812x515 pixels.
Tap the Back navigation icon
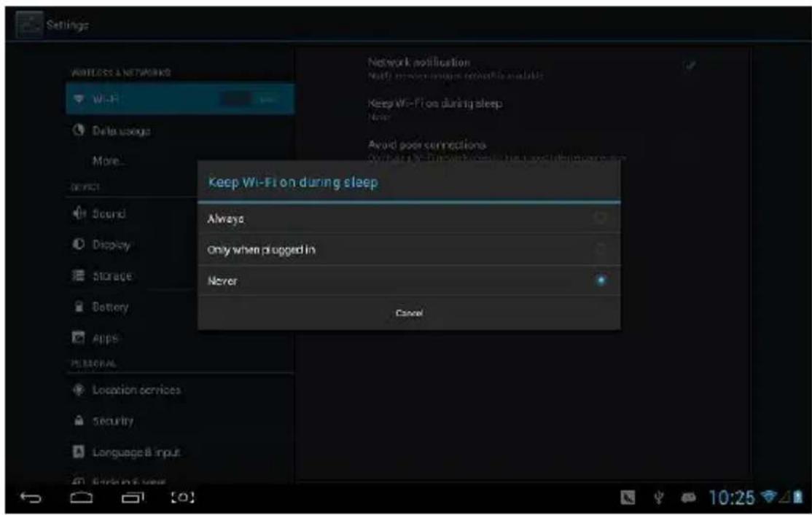(x=31, y=498)
